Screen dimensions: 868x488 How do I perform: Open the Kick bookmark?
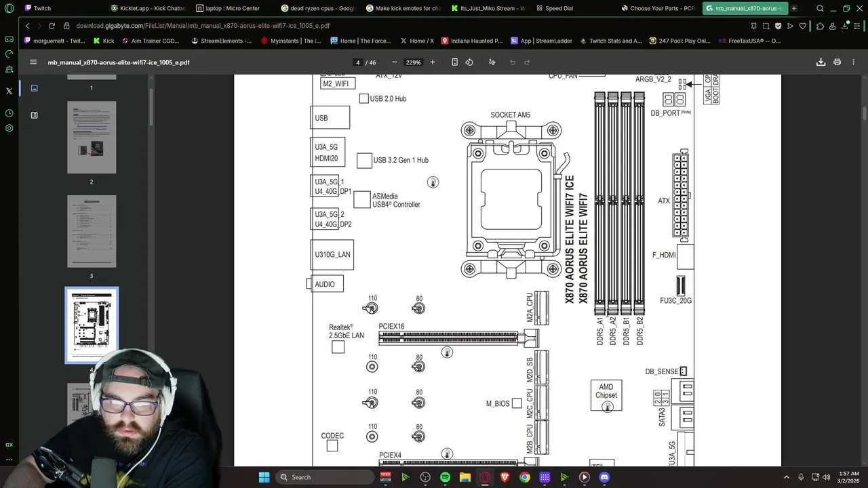tap(104, 41)
